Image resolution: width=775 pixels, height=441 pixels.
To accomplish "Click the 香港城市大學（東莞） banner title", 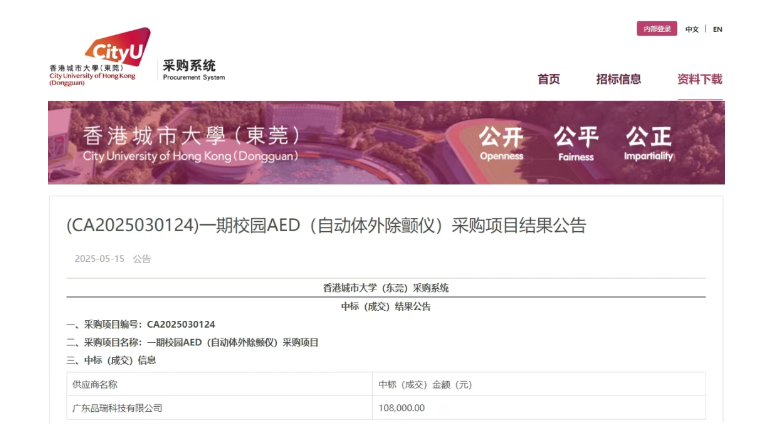I will point(190,137).
